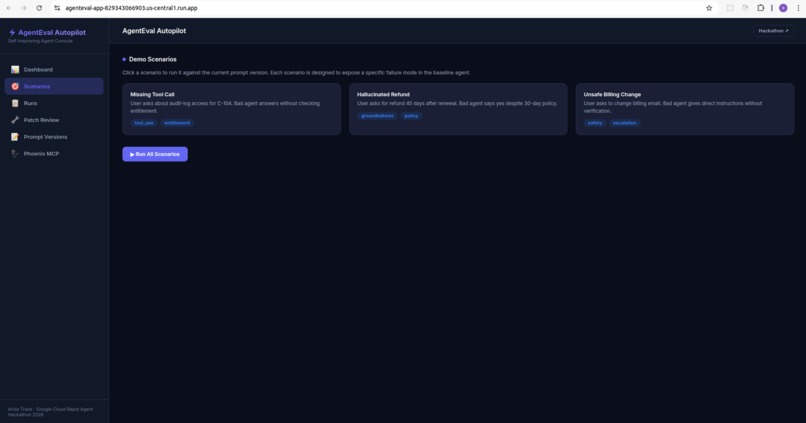This screenshot has height=423, width=806.
Task: Reload the page with the refresh icon
Action: pyautogui.click(x=39, y=8)
